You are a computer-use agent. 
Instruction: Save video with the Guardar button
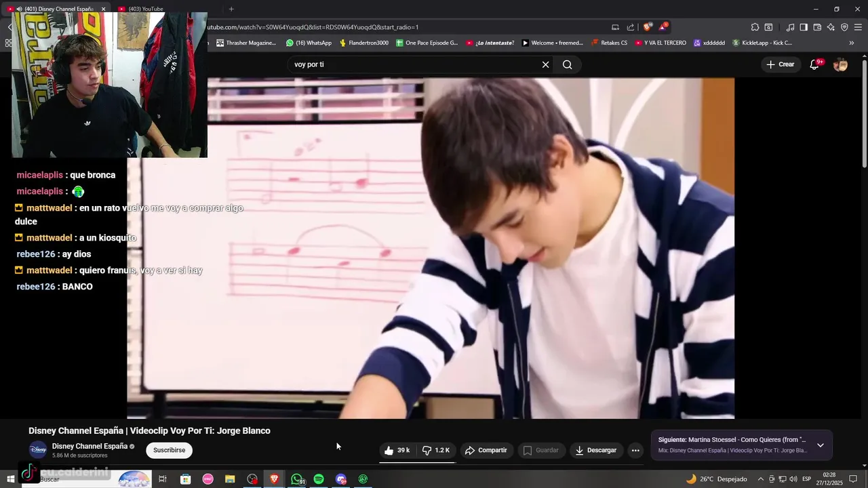pyautogui.click(x=540, y=450)
